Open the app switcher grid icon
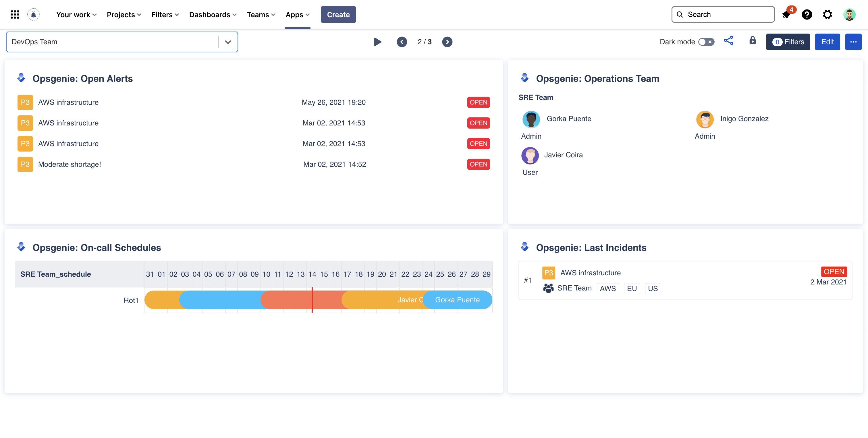The width and height of the screenshot is (868, 438). pos(15,14)
